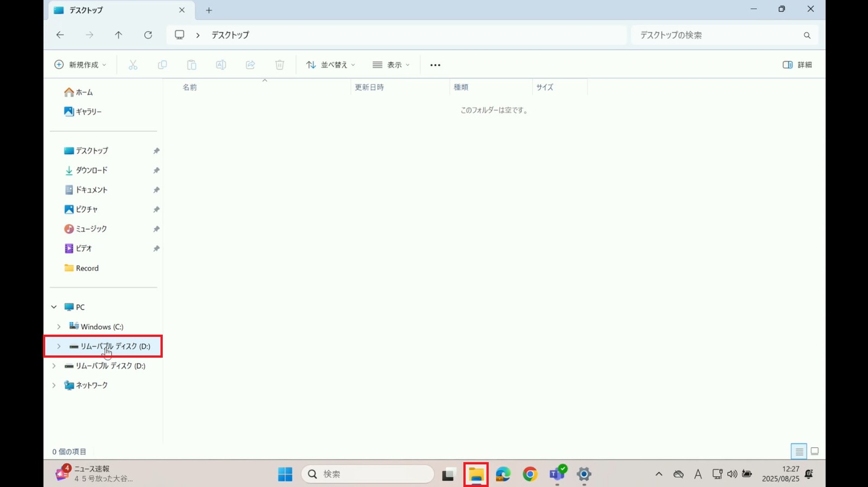Screen dimensions: 868x487
Task: Go up one folder level
Action: [118, 35]
